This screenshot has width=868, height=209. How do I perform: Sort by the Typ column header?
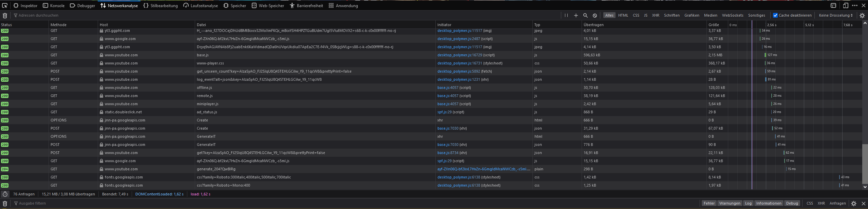[557, 25]
